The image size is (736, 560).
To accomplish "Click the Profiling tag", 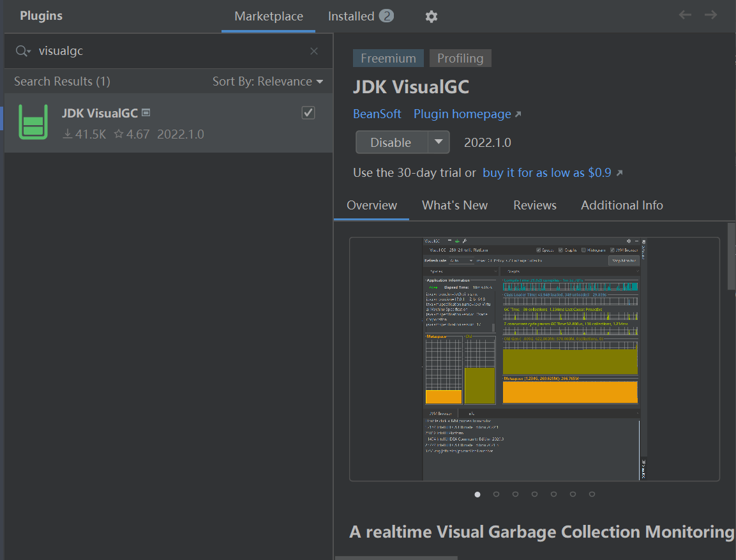I will click(460, 58).
